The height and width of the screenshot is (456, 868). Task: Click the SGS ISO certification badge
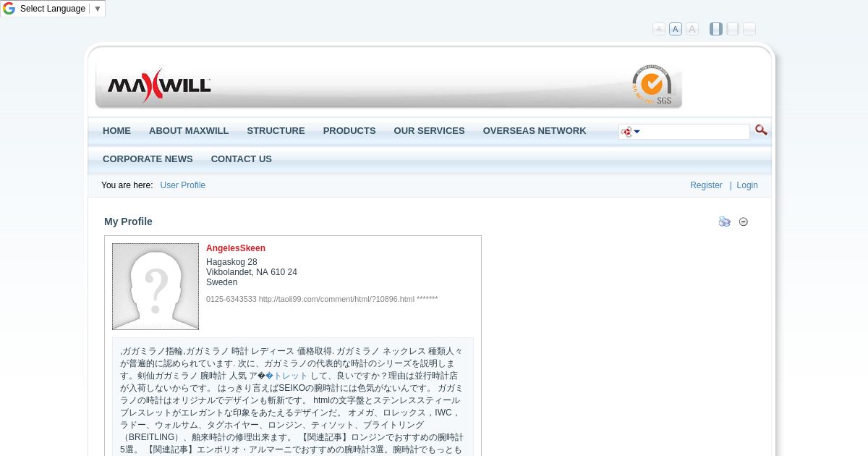pyautogui.click(x=652, y=85)
